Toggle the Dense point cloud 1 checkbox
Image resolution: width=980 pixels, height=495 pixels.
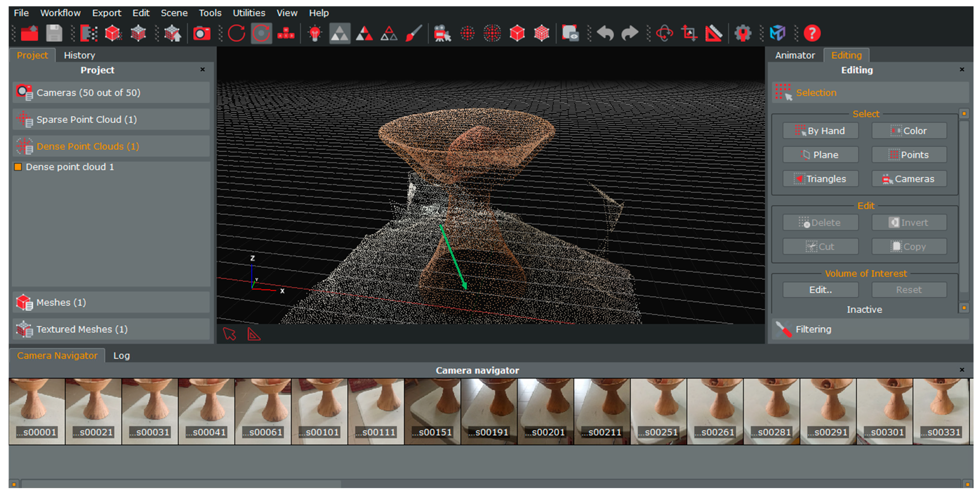[x=18, y=167]
